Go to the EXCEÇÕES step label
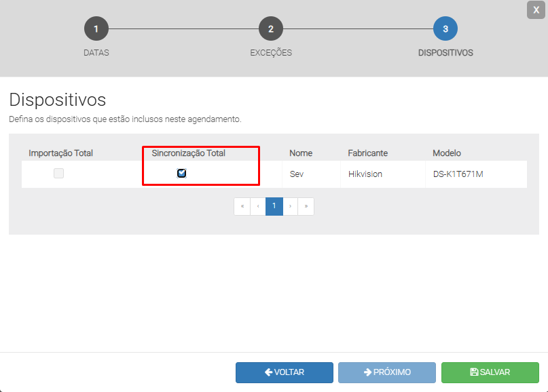Viewport: 548px width, 392px height. (x=271, y=53)
